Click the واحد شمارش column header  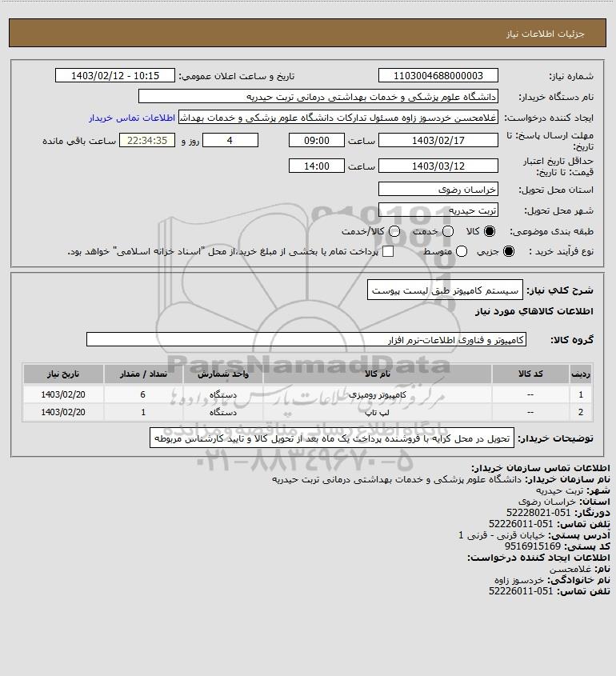point(223,374)
